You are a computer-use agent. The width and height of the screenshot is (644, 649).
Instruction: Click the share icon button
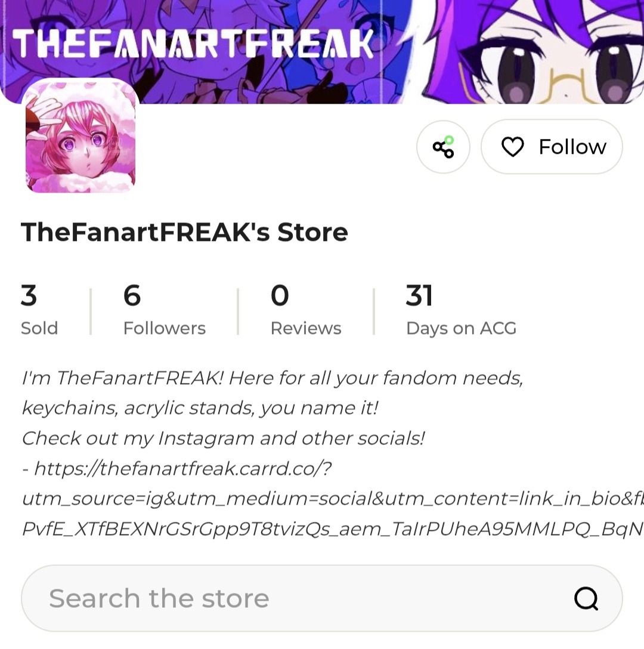point(443,147)
